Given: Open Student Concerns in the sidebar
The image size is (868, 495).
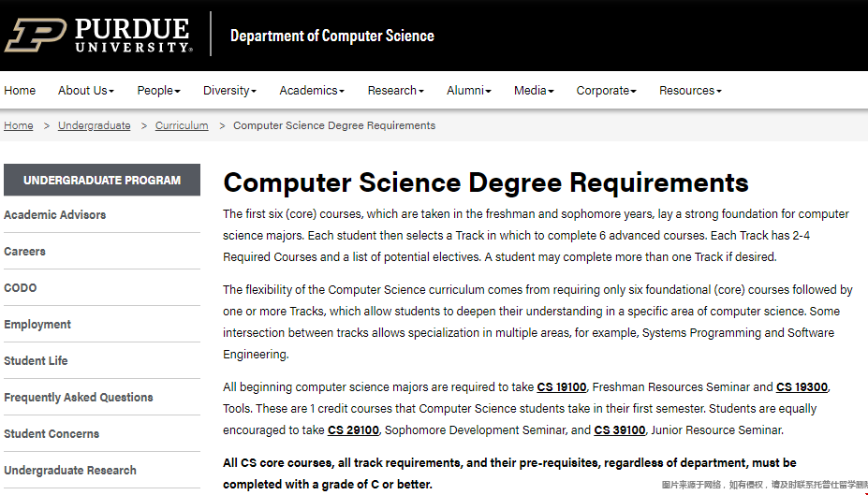Looking at the screenshot, I should pyautogui.click(x=51, y=433).
